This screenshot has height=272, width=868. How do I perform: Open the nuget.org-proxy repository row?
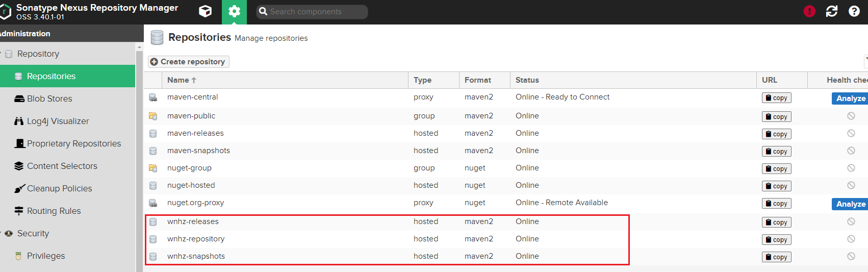506,204
